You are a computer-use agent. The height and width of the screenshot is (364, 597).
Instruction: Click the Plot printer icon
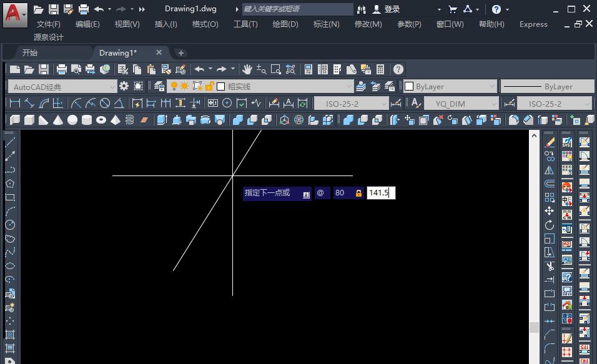pos(61,69)
